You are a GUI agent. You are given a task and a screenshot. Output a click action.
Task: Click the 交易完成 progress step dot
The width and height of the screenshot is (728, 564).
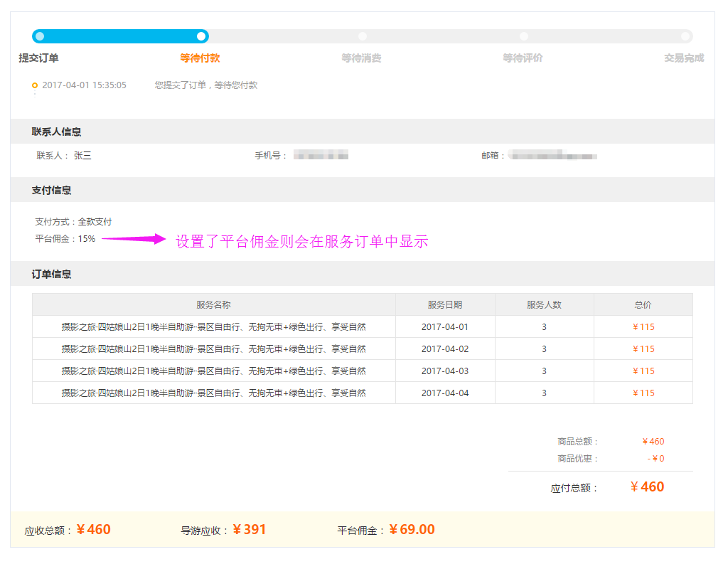click(x=685, y=36)
